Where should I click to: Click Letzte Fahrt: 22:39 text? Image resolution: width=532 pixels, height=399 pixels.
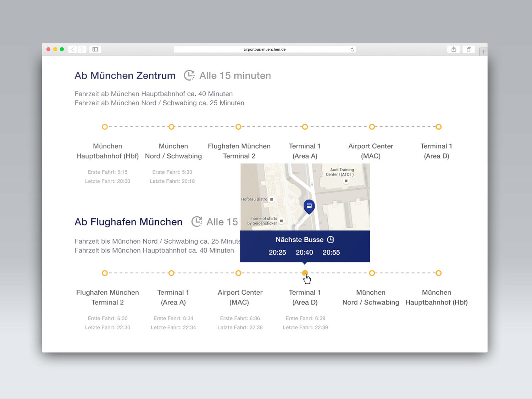coord(305,328)
